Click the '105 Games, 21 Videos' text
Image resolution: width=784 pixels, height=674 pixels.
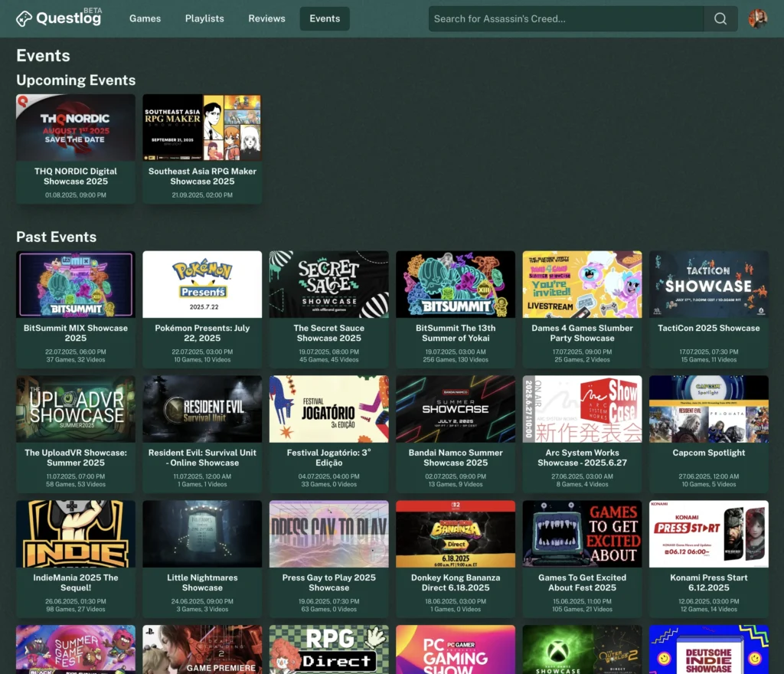click(582, 610)
